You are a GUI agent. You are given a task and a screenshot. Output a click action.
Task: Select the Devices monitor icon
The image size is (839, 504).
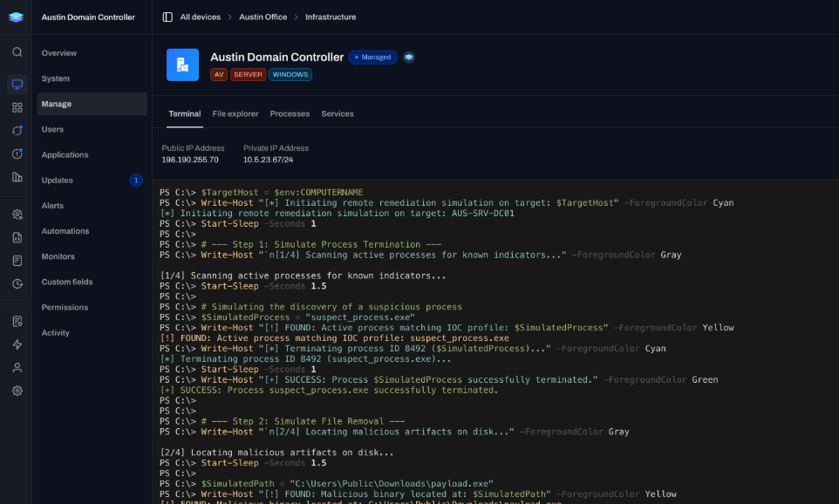pos(17,84)
